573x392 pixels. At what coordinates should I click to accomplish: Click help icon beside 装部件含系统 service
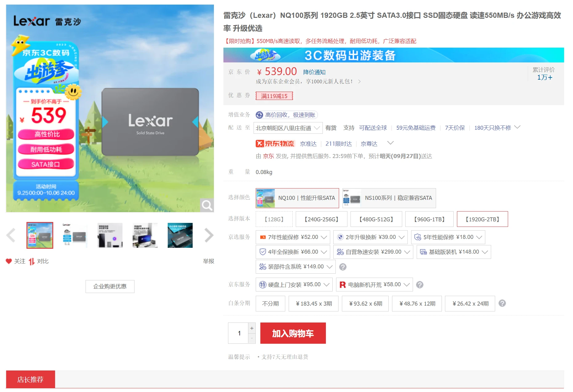pyautogui.click(x=343, y=267)
